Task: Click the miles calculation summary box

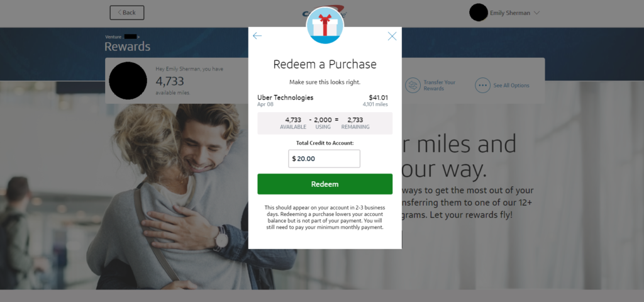Action: pos(325,123)
